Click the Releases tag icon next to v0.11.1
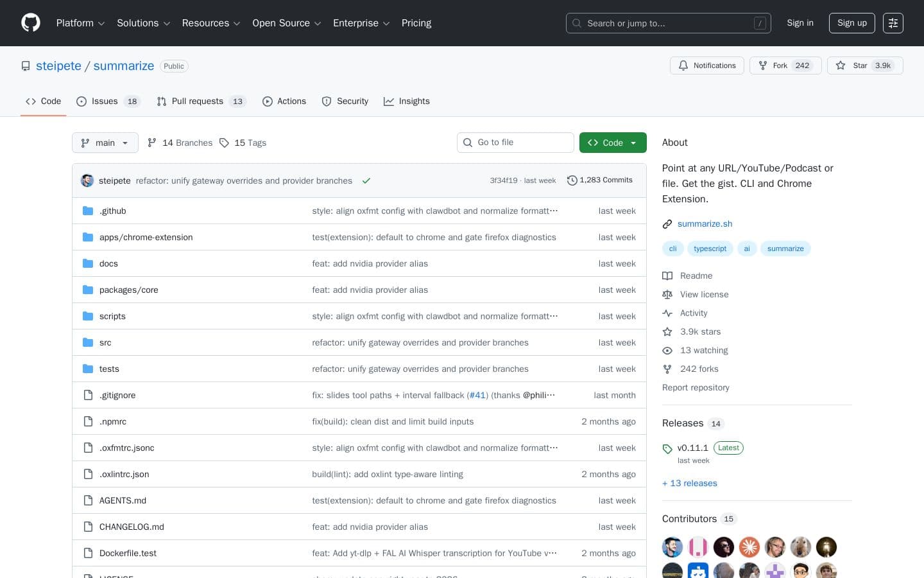The height and width of the screenshot is (578, 924). click(x=667, y=448)
